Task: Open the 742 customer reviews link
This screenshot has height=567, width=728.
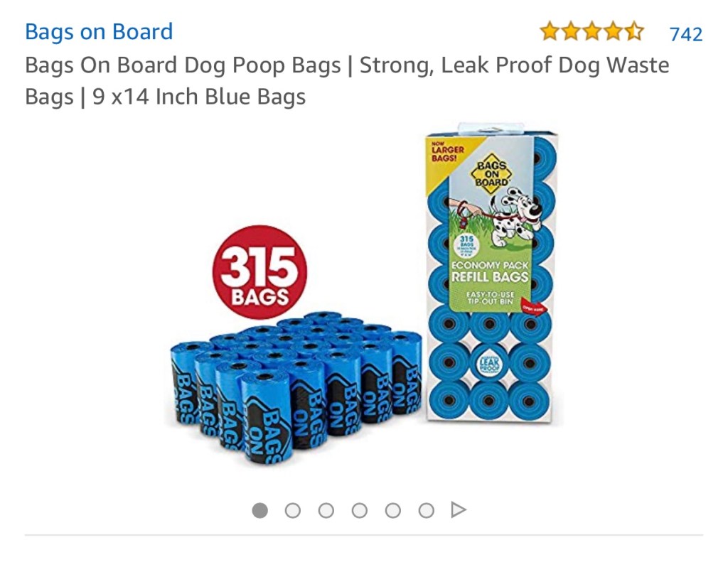Action: 686,34
